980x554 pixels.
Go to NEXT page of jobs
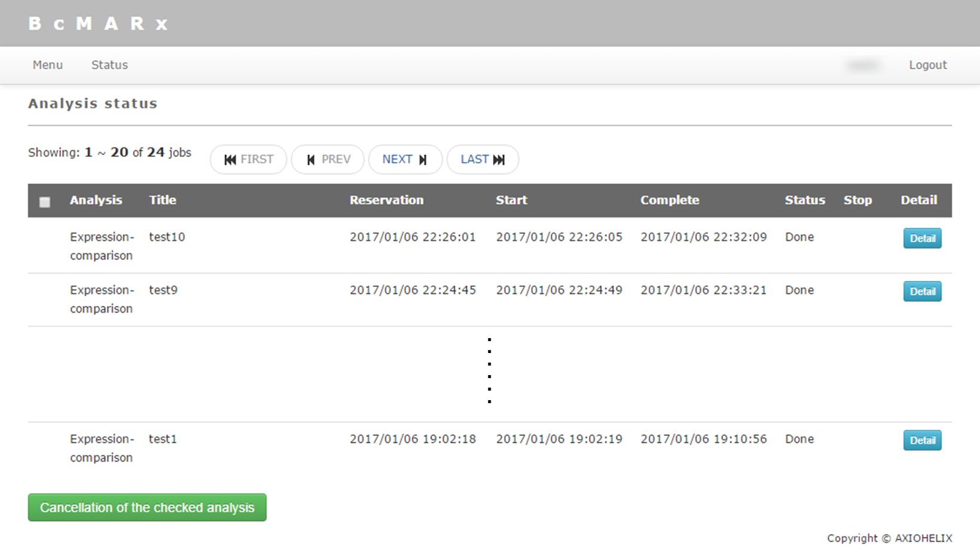(405, 159)
